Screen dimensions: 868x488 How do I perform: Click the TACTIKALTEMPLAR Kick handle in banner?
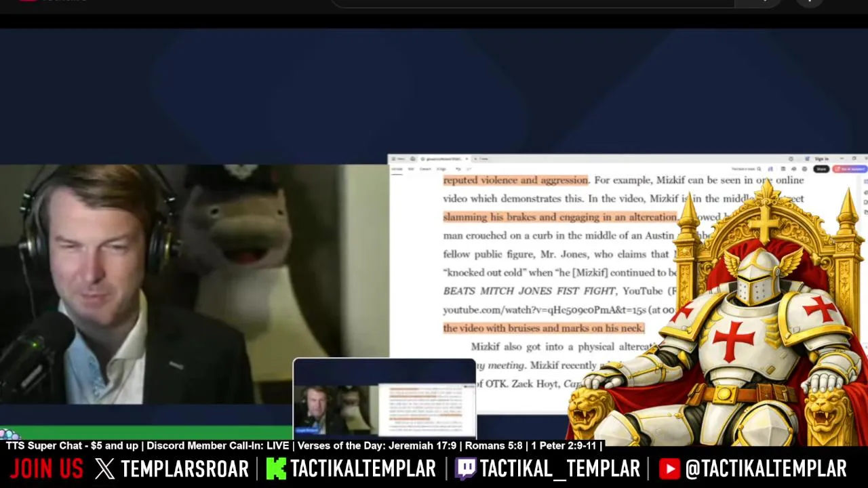click(x=363, y=469)
